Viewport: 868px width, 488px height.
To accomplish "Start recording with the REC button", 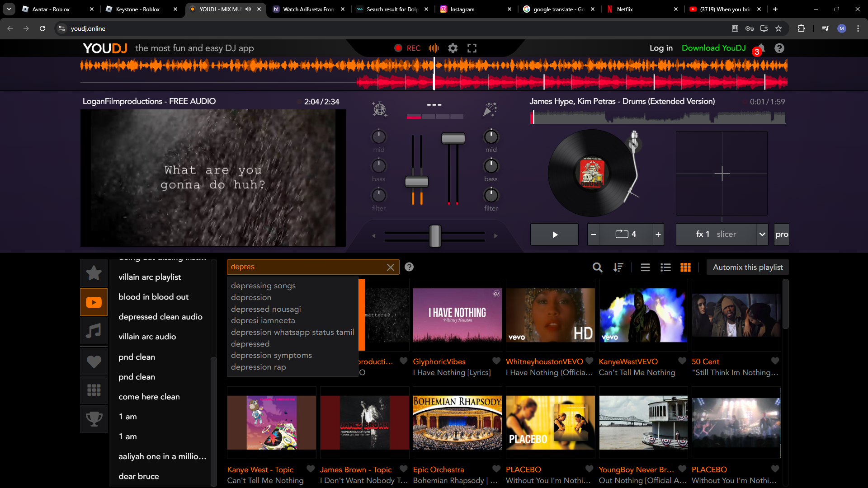I will click(407, 48).
